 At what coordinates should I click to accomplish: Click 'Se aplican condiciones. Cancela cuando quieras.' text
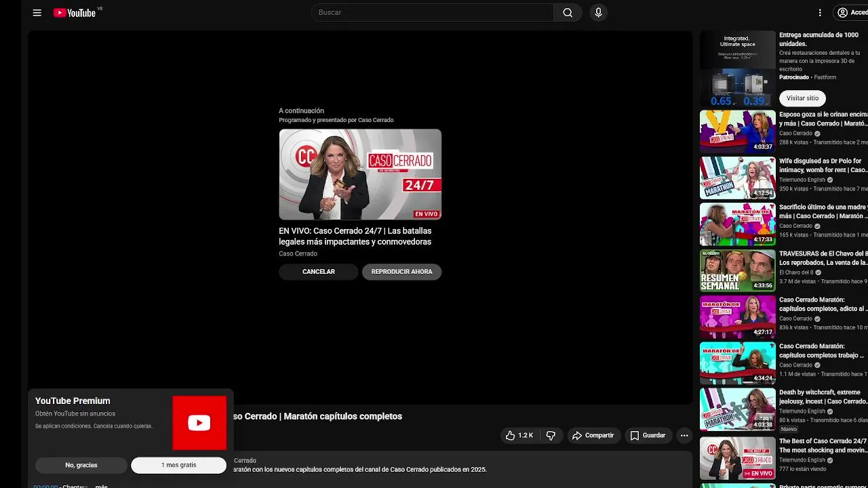pos(94,426)
